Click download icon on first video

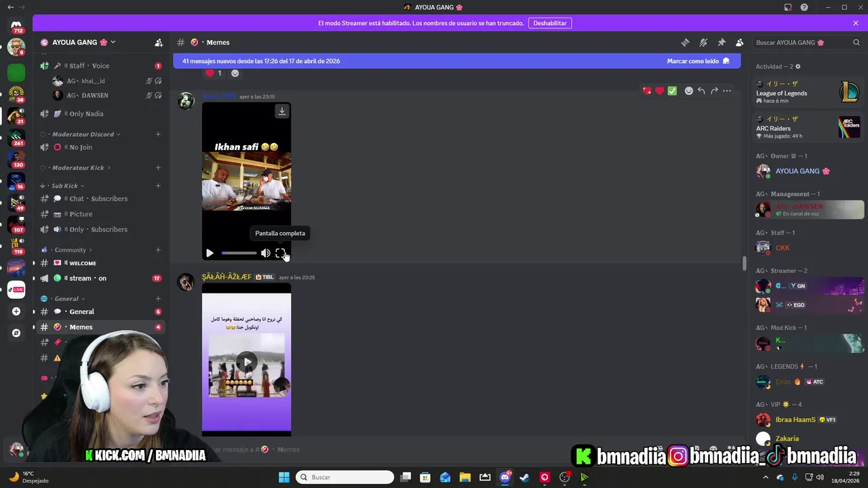tap(282, 111)
